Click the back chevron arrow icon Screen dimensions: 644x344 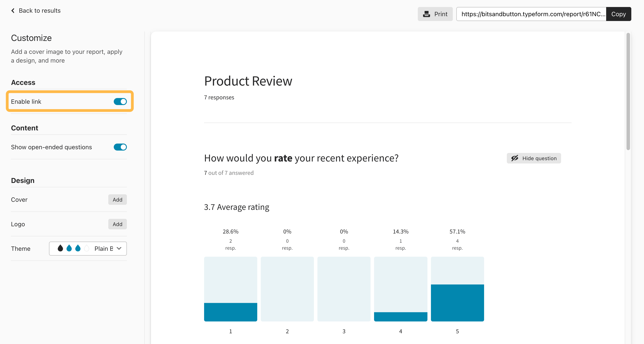(x=13, y=11)
